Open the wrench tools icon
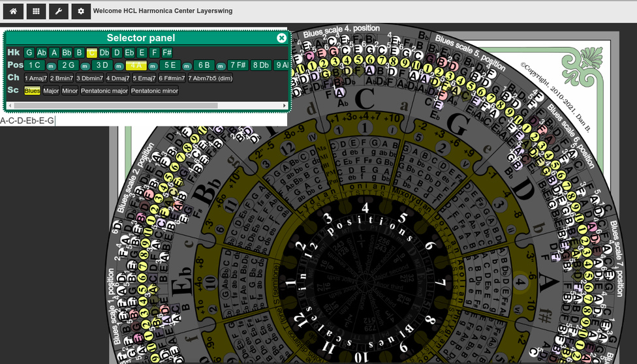The width and height of the screenshot is (637, 364). click(x=59, y=11)
